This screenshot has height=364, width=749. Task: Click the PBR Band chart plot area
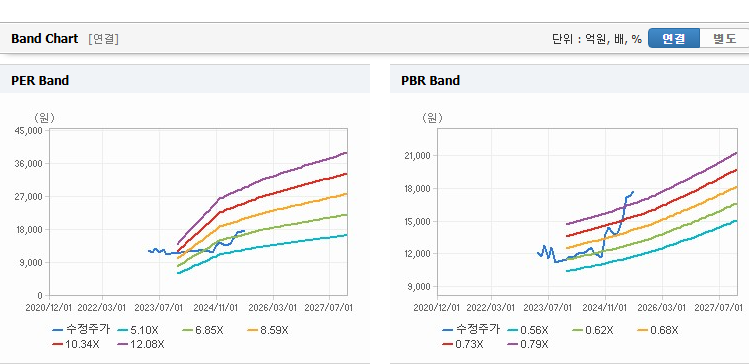pos(587,212)
